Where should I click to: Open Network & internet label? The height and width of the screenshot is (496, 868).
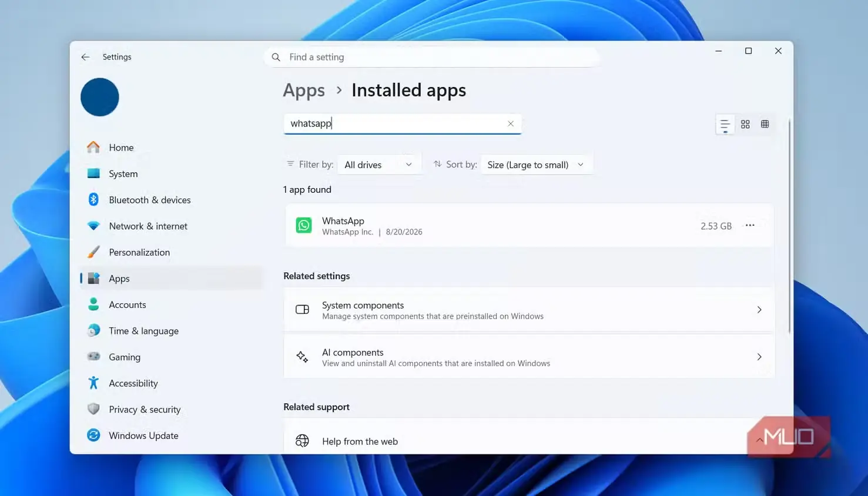click(x=148, y=226)
